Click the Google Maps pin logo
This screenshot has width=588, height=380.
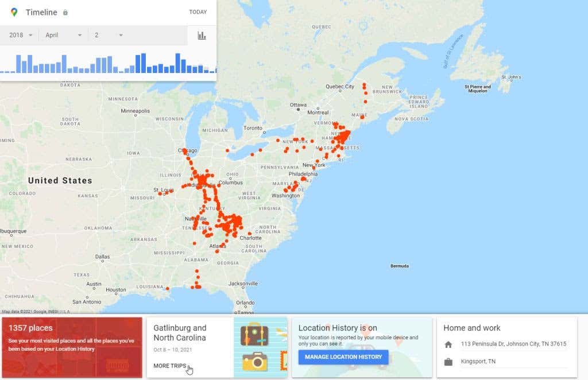14,12
